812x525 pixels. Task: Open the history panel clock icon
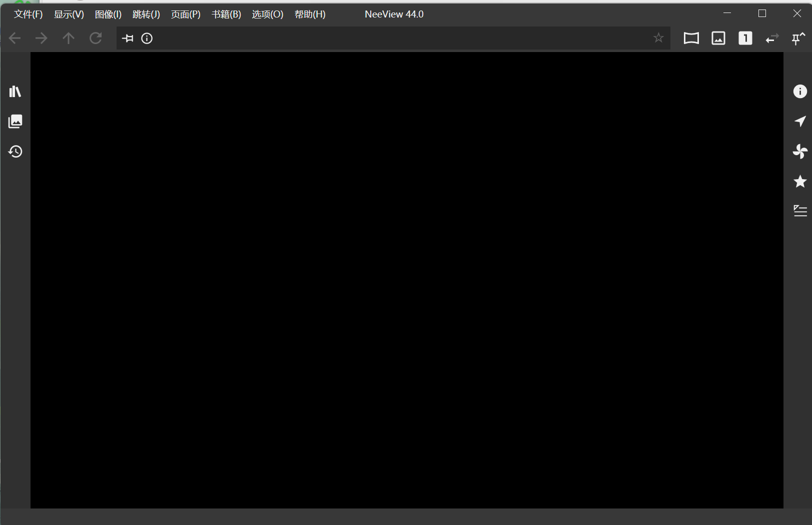coord(15,152)
